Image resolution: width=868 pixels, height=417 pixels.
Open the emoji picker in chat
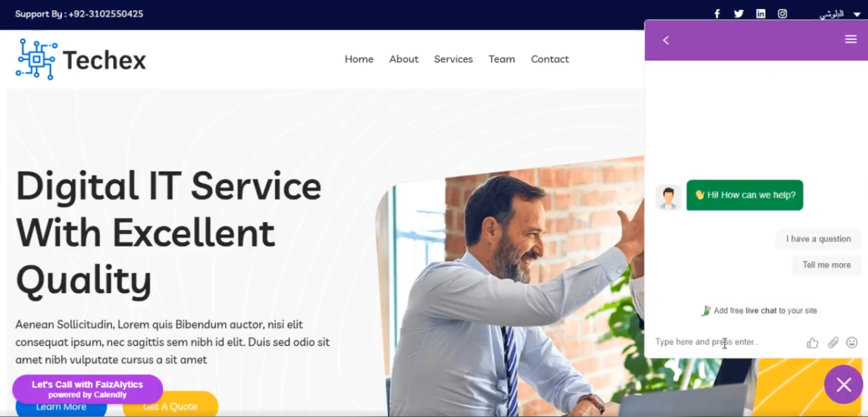[x=852, y=342]
